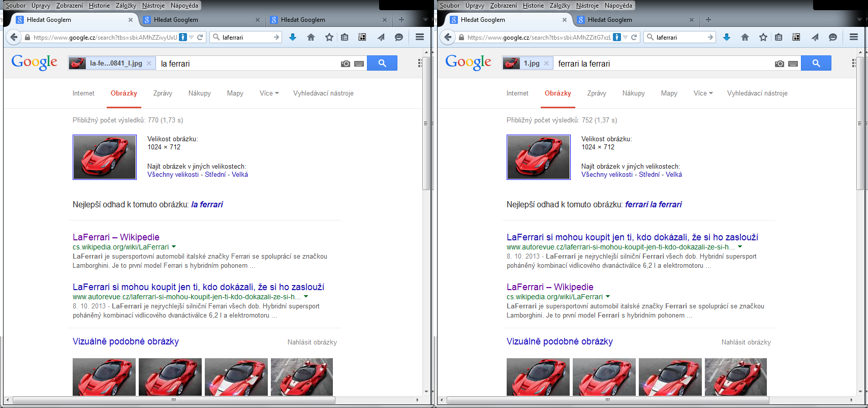The image size is (868, 408).
Task: Open white-striped Ferrari similar image, left page
Action: pyautogui.click(x=236, y=377)
